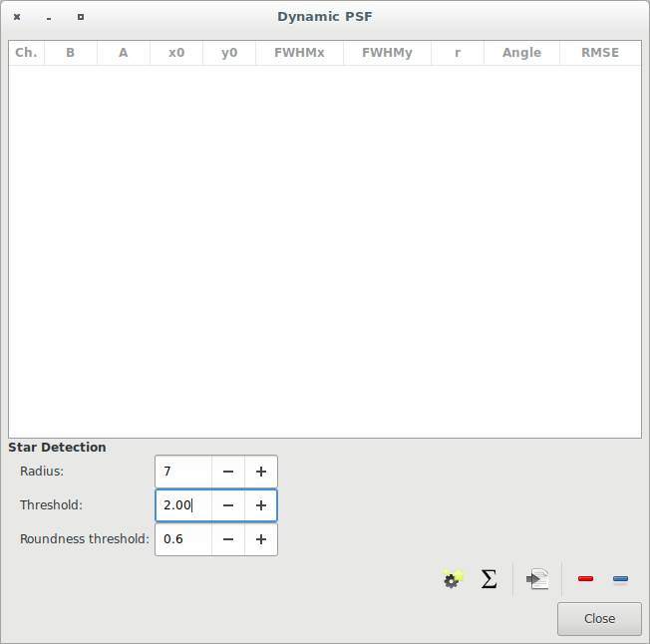The height and width of the screenshot is (644, 650).
Task: Decrease the Radius value
Action: 228,472
